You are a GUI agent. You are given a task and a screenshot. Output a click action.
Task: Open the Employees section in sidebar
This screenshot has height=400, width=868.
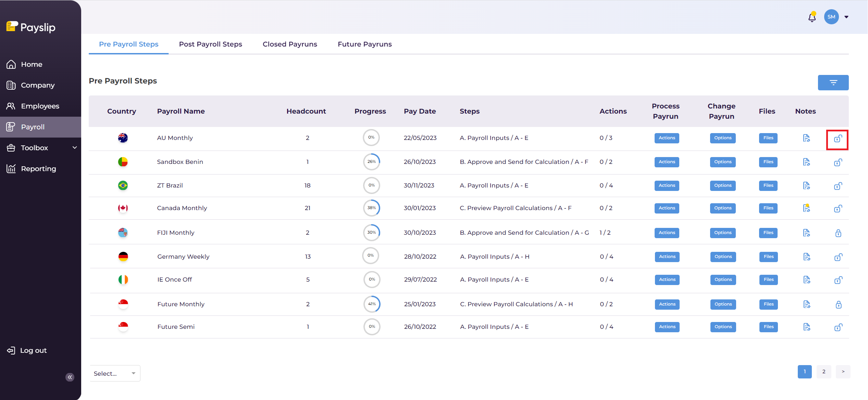(40, 106)
